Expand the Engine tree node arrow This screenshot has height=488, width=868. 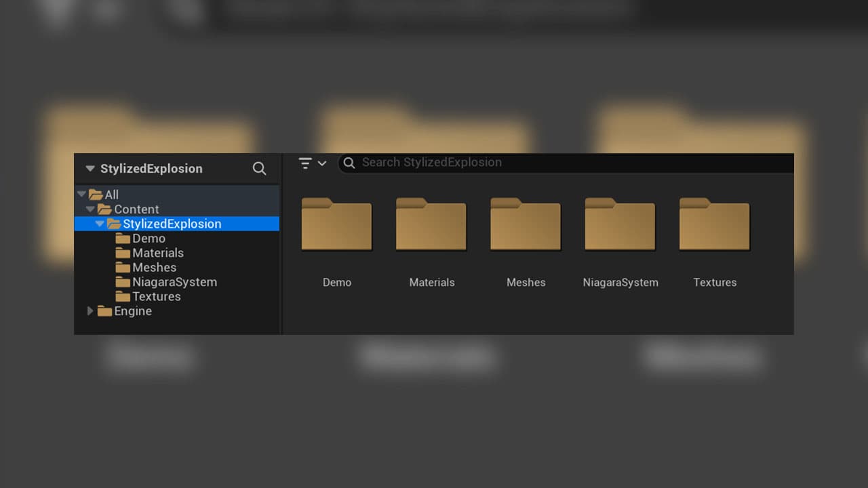click(90, 311)
